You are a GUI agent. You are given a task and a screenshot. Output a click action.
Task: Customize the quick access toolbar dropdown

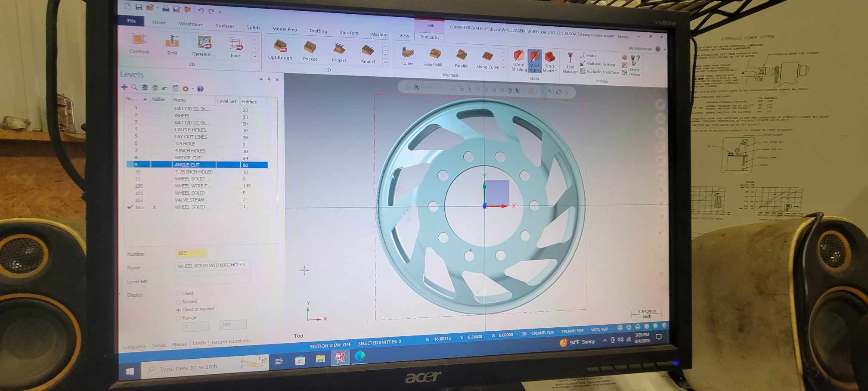coord(220,12)
